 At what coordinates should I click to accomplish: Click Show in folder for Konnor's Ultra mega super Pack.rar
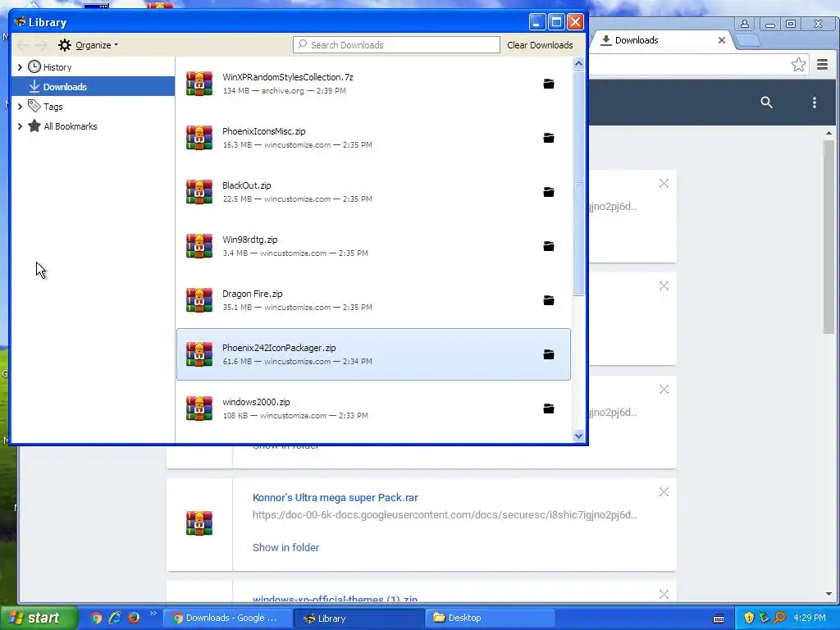click(x=285, y=547)
